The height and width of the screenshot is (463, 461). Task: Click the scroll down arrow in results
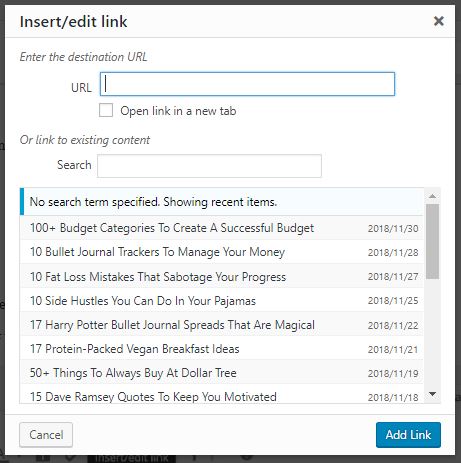click(432, 394)
